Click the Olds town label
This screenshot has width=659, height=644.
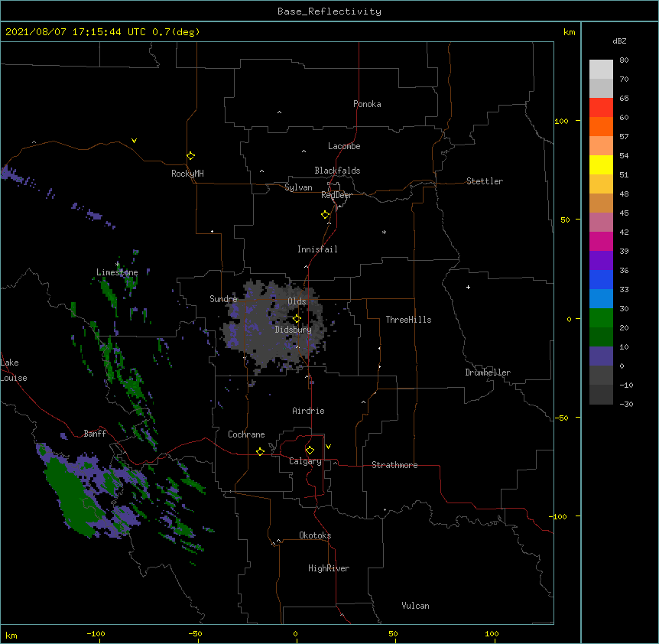[x=297, y=301]
